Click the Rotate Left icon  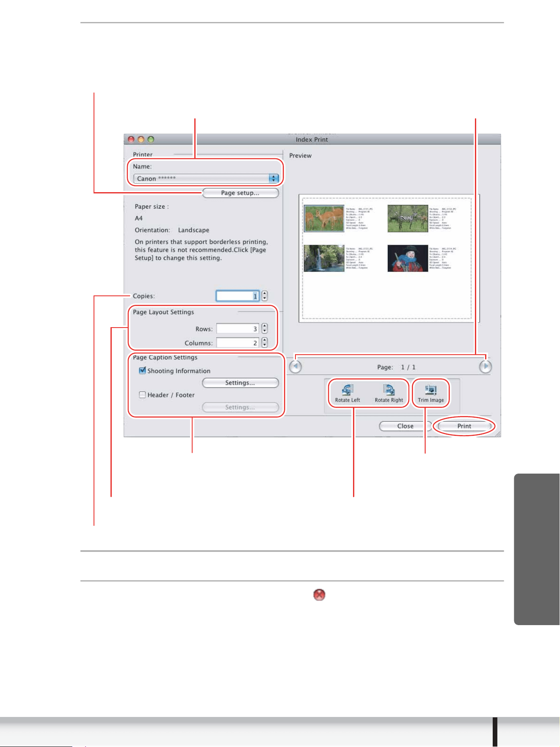click(x=347, y=393)
